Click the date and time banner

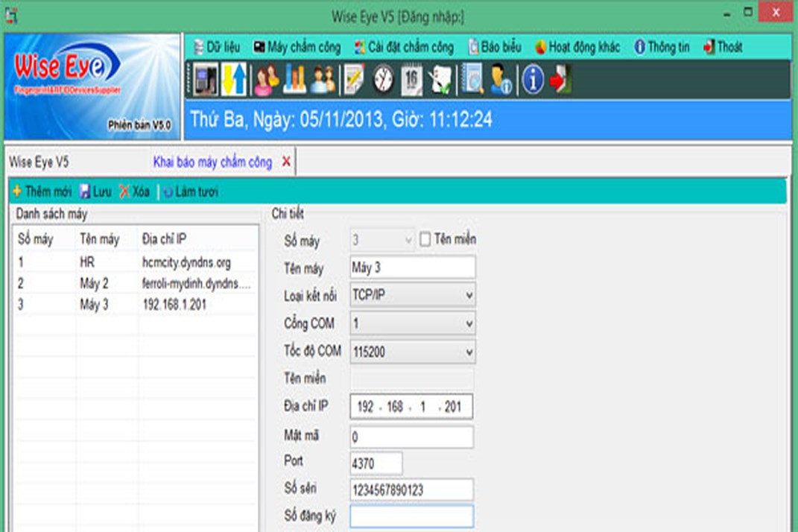pos(488,120)
